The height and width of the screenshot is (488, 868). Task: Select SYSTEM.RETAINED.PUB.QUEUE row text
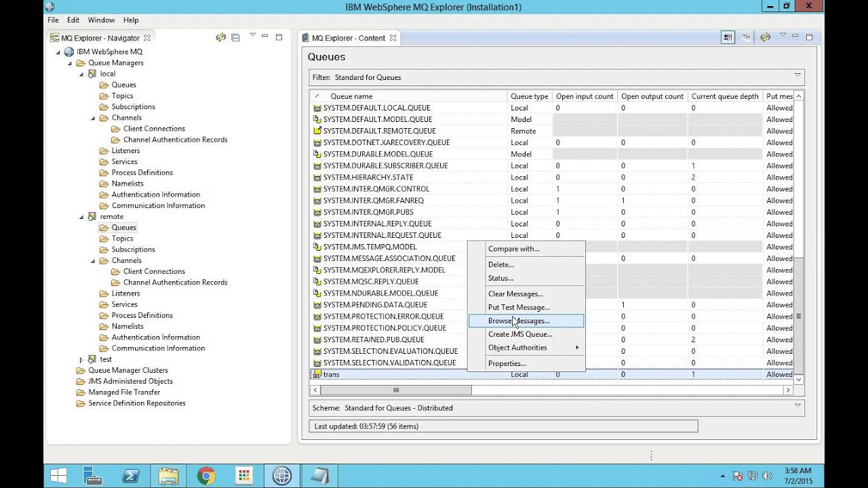click(374, 340)
